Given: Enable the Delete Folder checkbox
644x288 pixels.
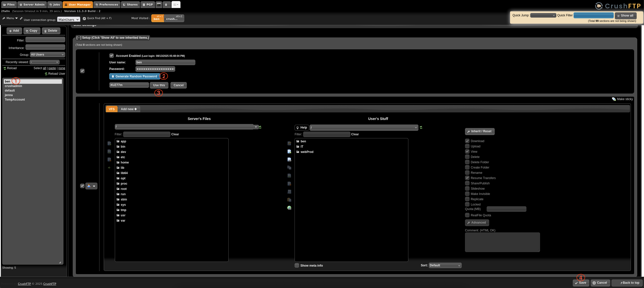Looking at the screenshot, I should coord(467,162).
